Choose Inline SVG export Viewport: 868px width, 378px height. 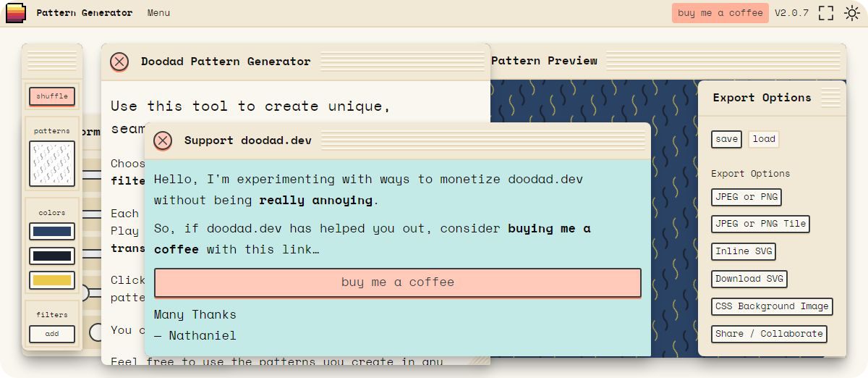click(744, 251)
